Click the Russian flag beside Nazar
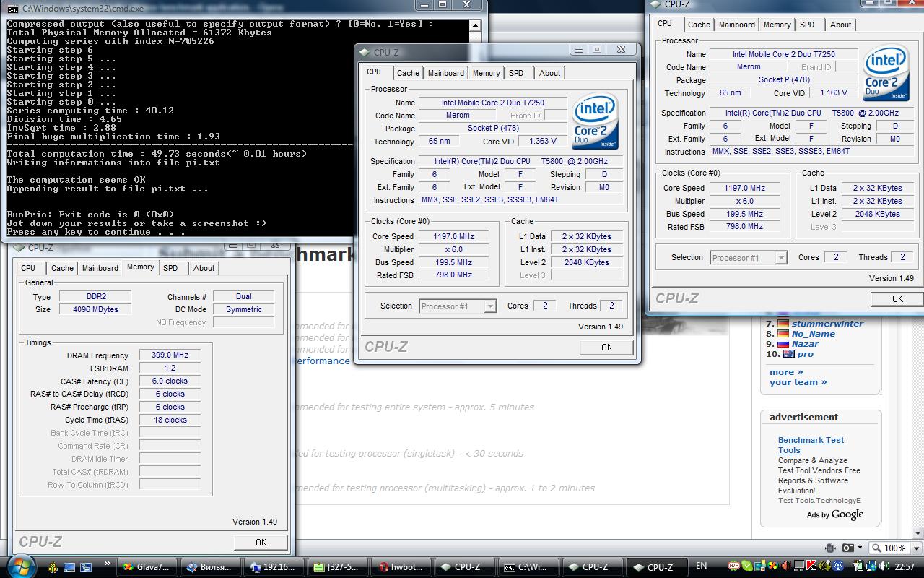Viewport: 924px width, 578px height. [x=783, y=344]
